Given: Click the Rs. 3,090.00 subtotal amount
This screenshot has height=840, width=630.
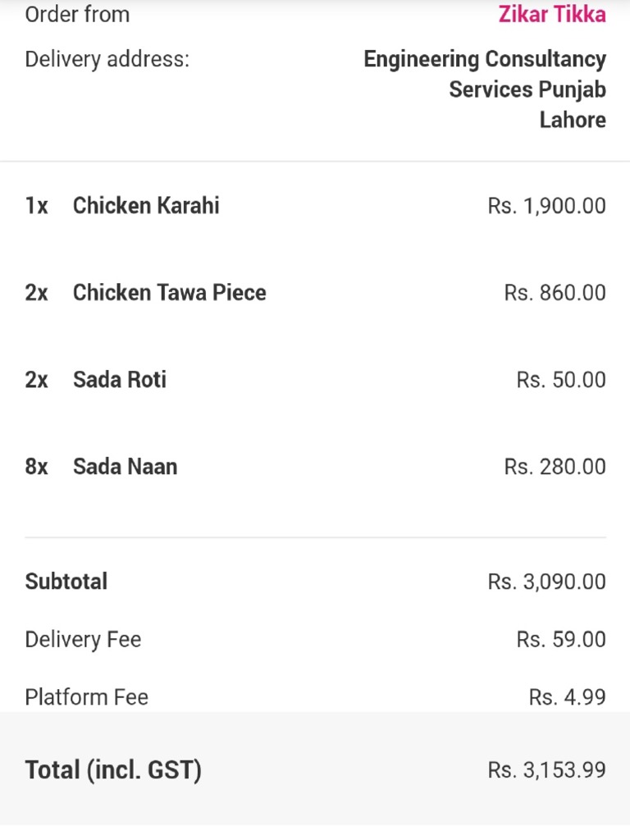Looking at the screenshot, I should pos(546,582).
